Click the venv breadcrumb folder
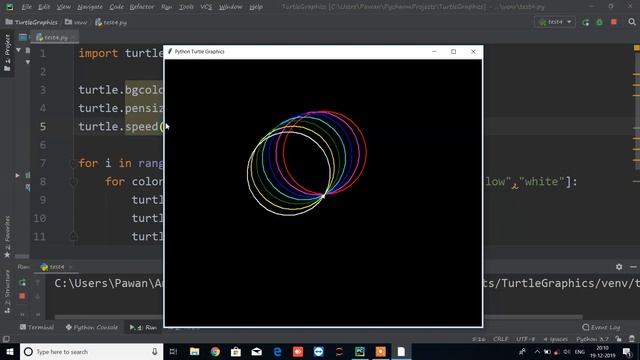The height and width of the screenshot is (360, 640). point(76,22)
